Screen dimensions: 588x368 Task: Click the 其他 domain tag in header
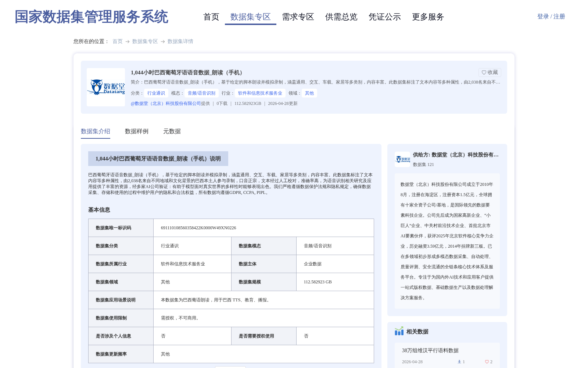pos(309,93)
